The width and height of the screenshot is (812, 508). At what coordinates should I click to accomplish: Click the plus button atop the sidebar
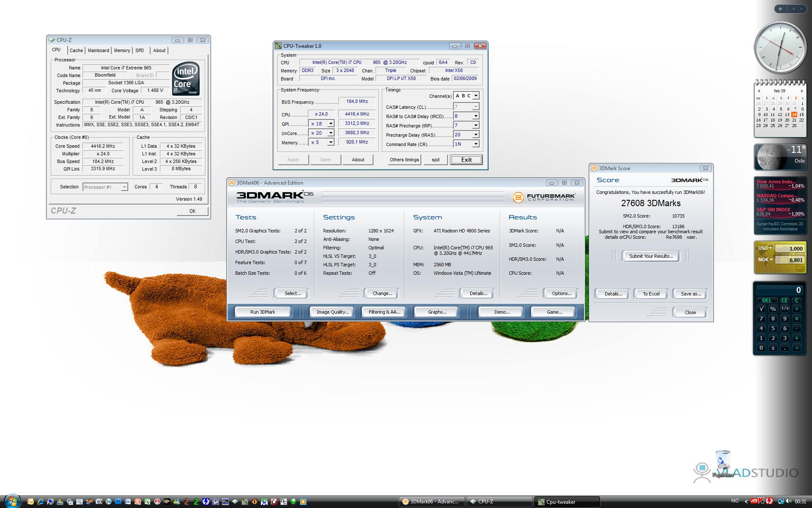tap(780, 8)
